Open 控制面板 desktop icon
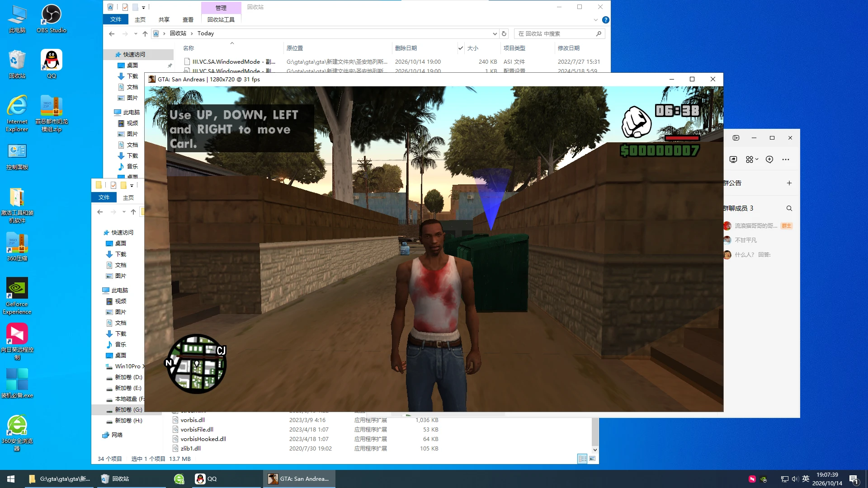The image size is (868, 488). point(17,156)
